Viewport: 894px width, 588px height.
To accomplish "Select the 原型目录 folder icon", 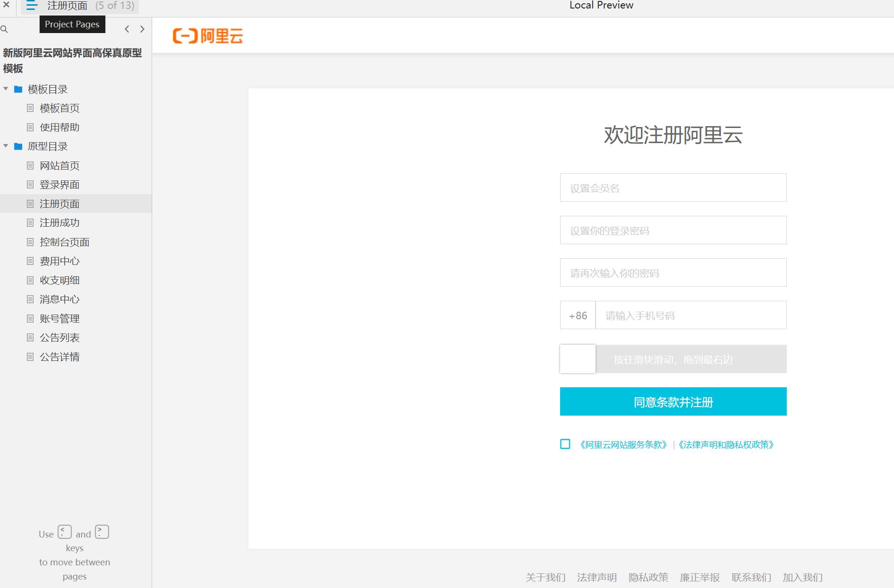I will tap(18, 146).
